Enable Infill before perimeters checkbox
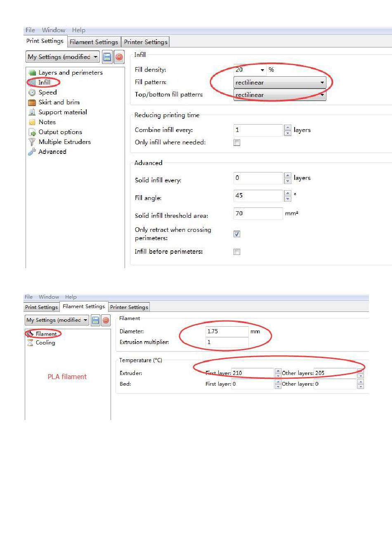The image size is (392, 554). click(237, 252)
